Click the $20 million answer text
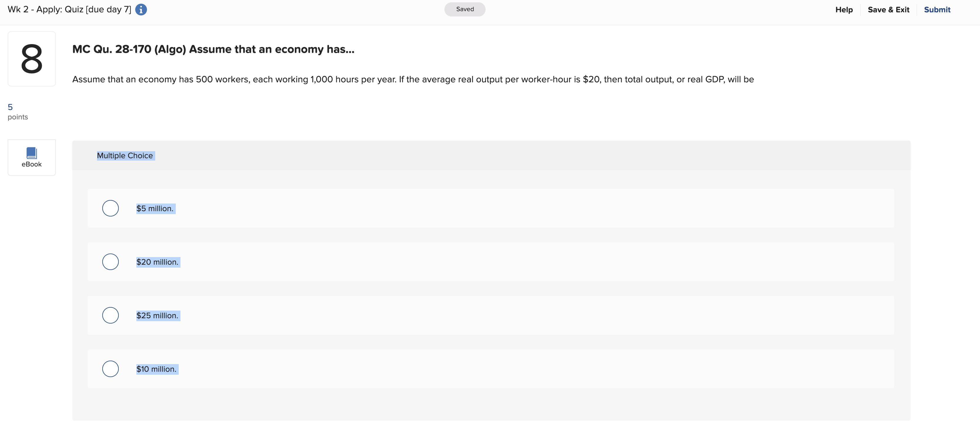This screenshot has height=440, width=980. [x=158, y=262]
